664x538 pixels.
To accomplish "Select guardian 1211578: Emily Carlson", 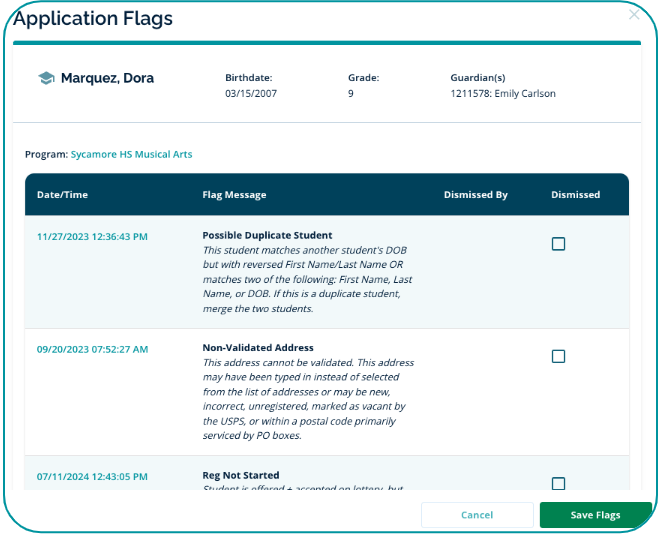I will [x=502, y=94].
